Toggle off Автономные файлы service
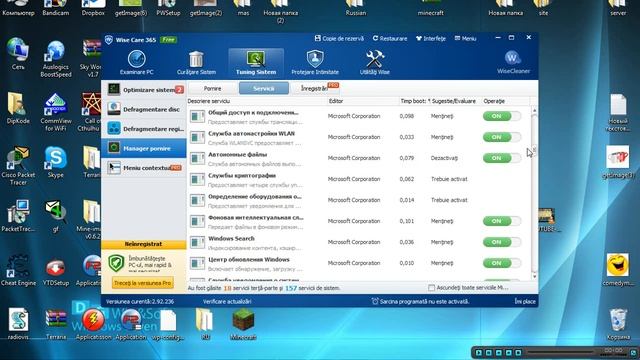 (502, 158)
